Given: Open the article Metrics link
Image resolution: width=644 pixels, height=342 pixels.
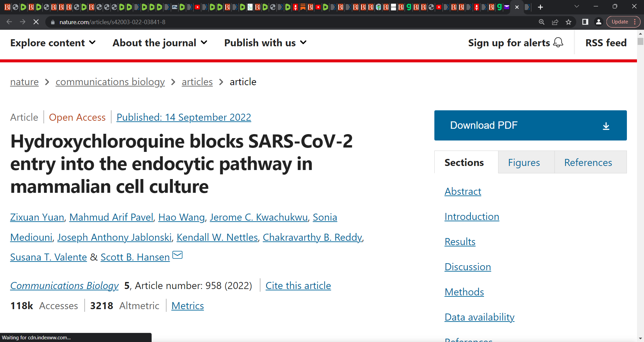Looking at the screenshot, I should click(187, 306).
